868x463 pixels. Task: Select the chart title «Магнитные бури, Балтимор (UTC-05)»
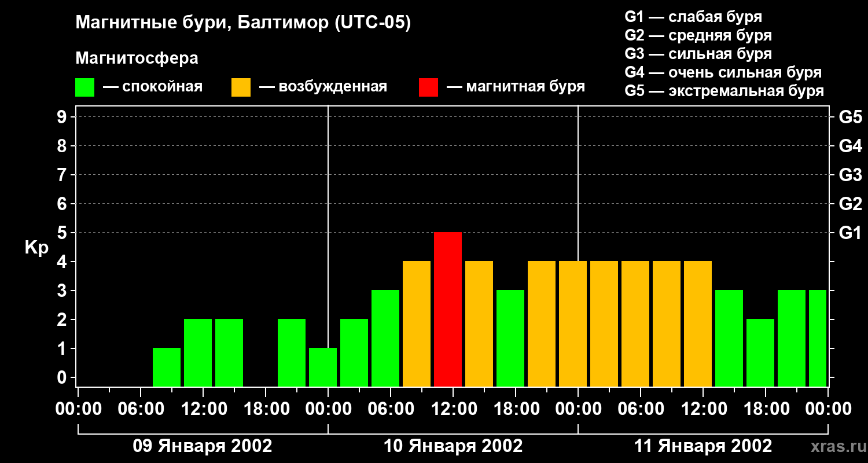(x=243, y=24)
